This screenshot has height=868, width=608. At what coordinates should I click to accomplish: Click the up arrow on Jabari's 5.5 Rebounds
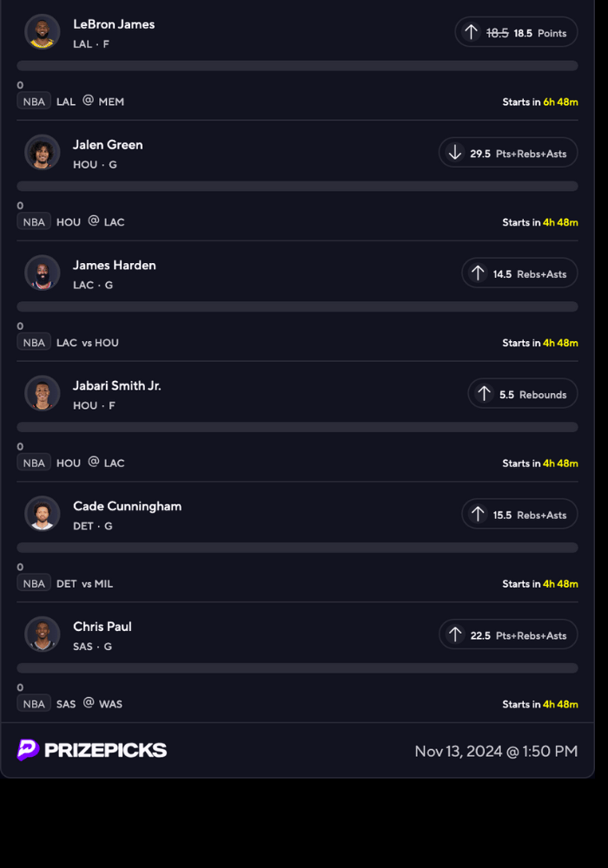point(484,394)
